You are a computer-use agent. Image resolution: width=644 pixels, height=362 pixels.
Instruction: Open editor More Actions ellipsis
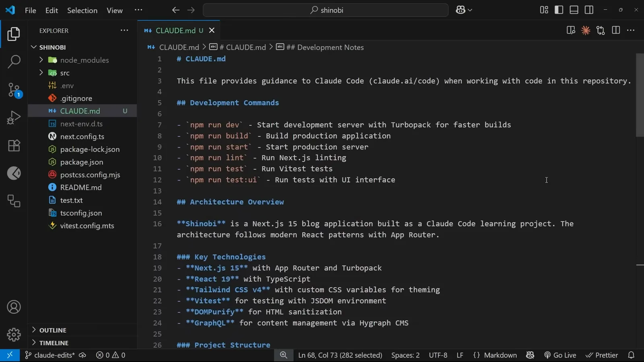pyautogui.click(x=631, y=30)
